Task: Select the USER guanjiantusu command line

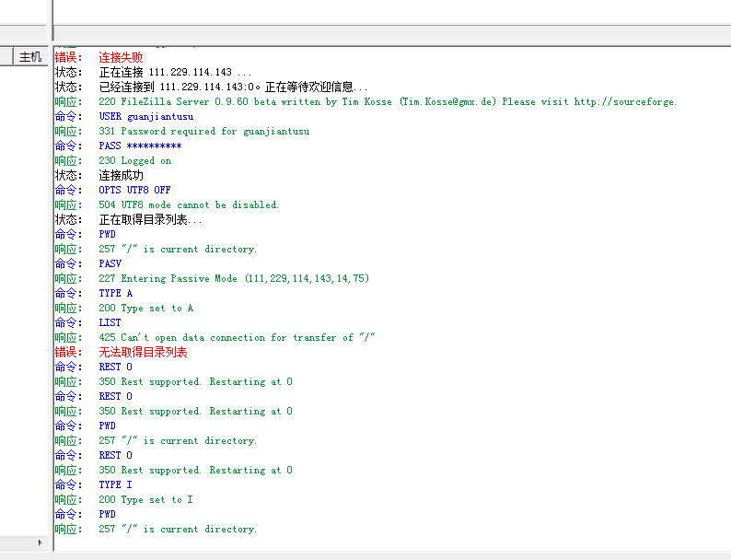Action: [x=124, y=117]
